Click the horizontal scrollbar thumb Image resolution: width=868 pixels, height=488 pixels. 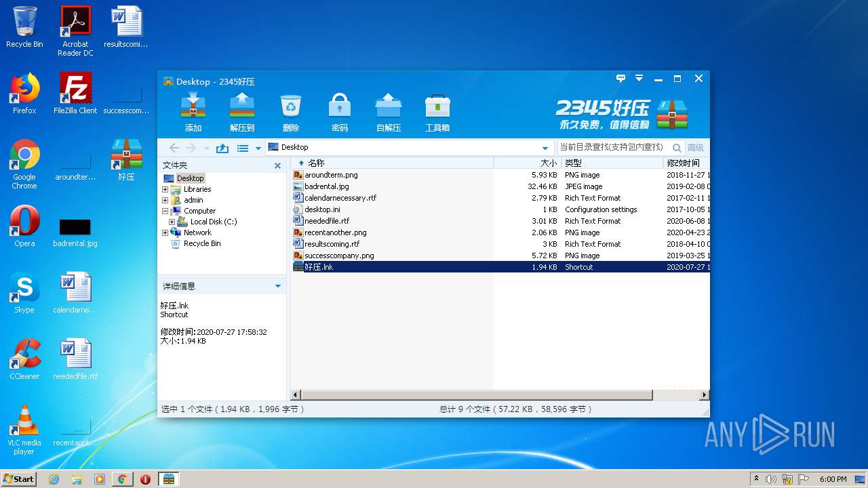(476, 394)
